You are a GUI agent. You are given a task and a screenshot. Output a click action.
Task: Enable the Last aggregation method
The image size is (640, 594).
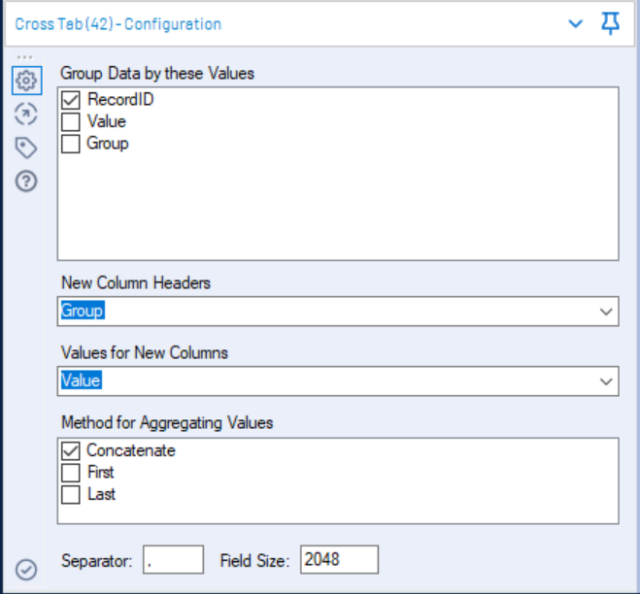pos(71,495)
